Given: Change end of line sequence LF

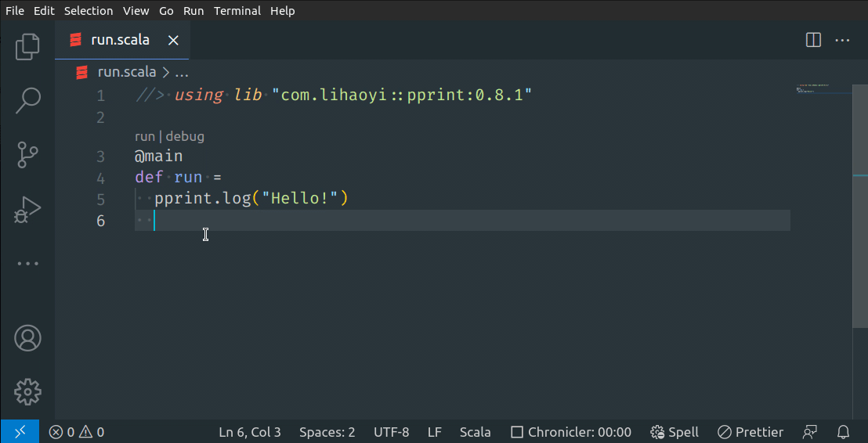Looking at the screenshot, I should [435, 432].
